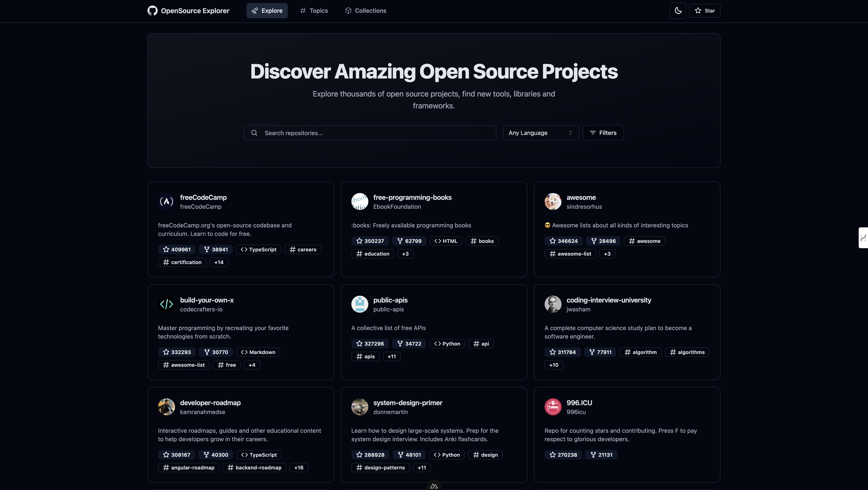Click the 21131 forks badge

click(601, 455)
